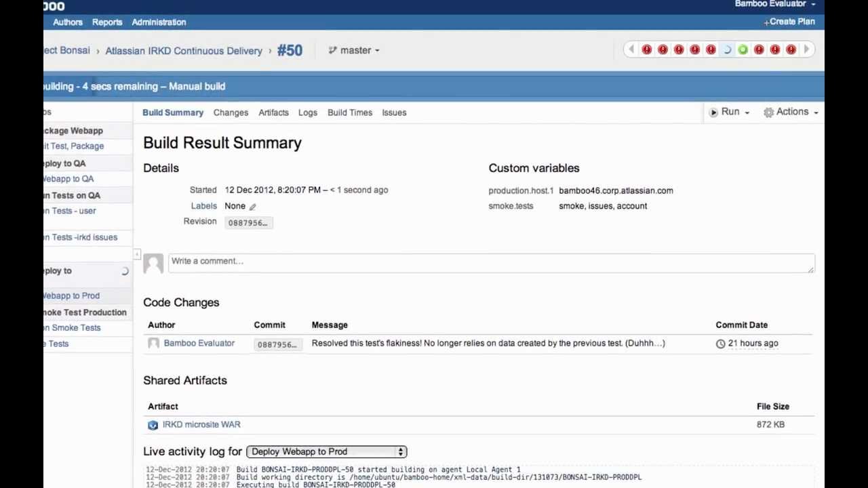Screen dimensions: 868x488
Task: Switch to the Logs tab
Action: [x=308, y=113]
